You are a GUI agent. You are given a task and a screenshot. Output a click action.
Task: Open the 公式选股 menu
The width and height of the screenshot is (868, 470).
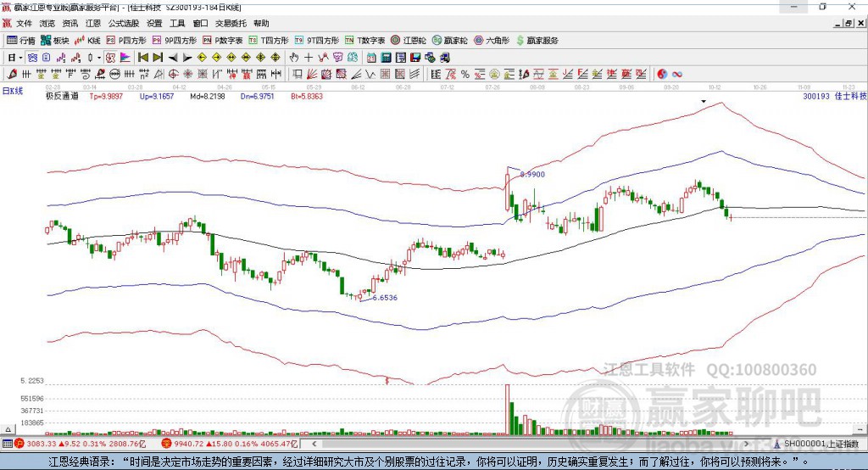pos(124,23)
